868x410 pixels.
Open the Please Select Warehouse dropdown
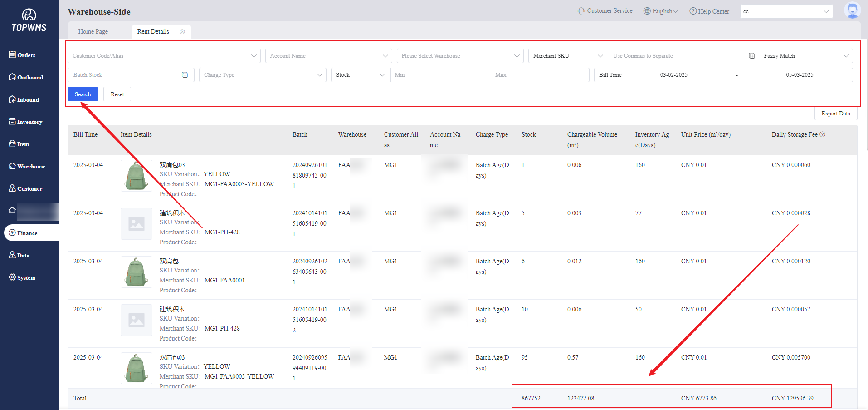click(x=460, y=56)
